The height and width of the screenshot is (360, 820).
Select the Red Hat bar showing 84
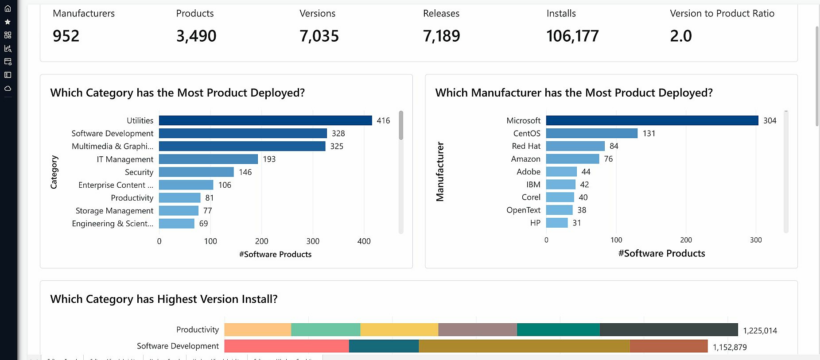point(575,146)
